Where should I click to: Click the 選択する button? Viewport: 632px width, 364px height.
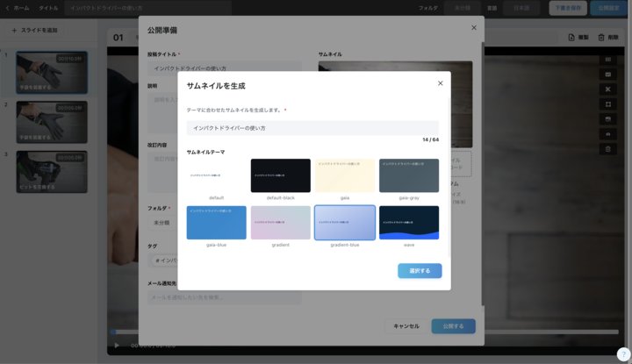420,271
